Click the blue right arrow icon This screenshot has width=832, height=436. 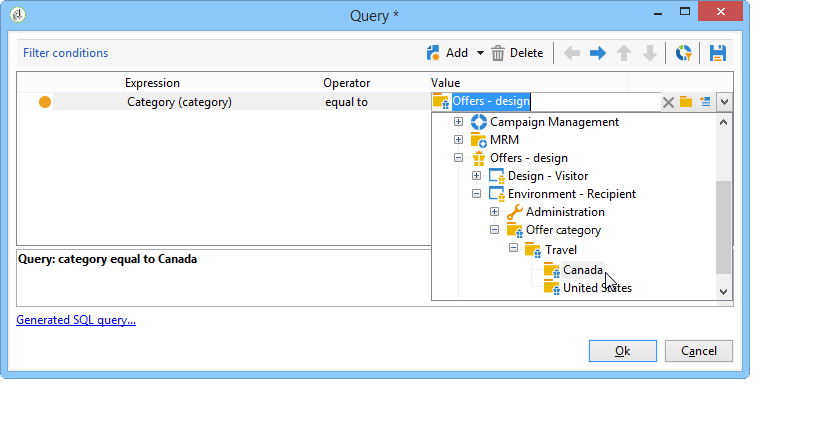[x=597, y=53]
